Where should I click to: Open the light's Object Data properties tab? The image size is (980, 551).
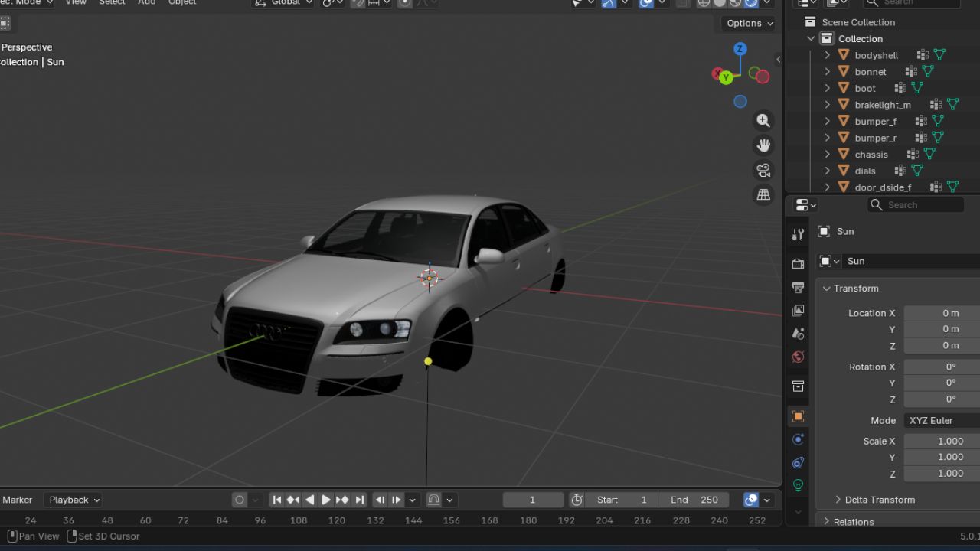(x=798, y=484)
